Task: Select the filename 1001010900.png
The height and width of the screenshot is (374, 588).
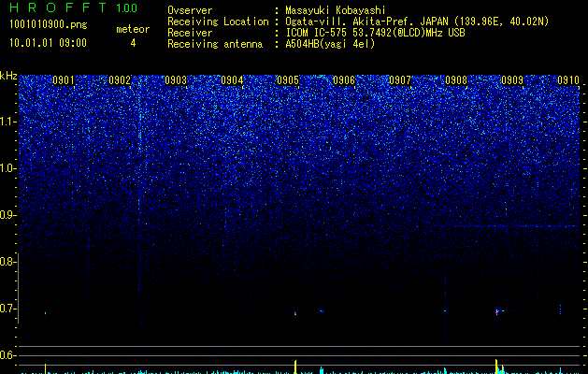Action: (x=49, y=25)
